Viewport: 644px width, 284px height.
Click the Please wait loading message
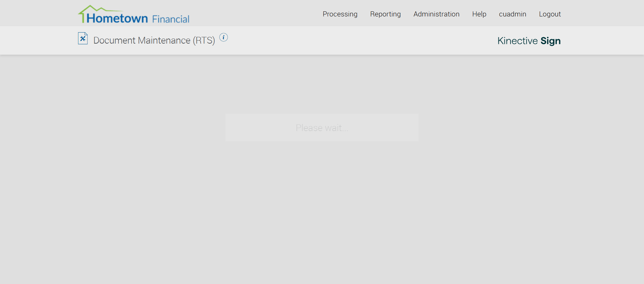pos(322,128)
